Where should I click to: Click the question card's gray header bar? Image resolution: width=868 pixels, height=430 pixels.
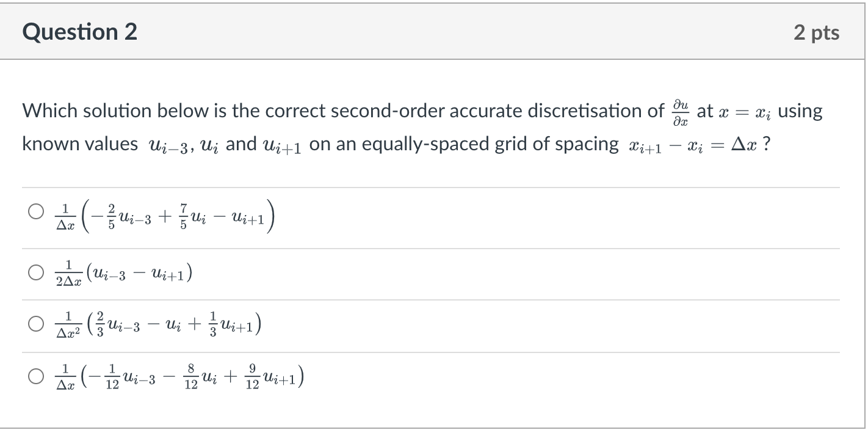427,32
